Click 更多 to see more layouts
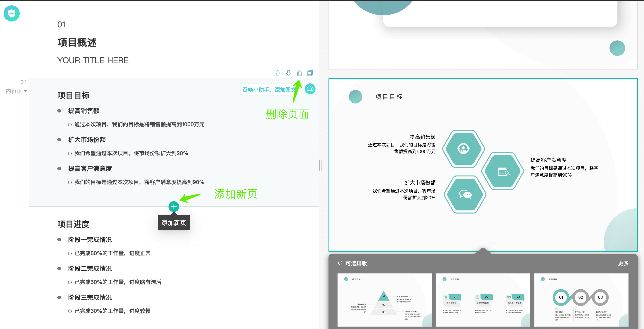 tap(623, 263)
